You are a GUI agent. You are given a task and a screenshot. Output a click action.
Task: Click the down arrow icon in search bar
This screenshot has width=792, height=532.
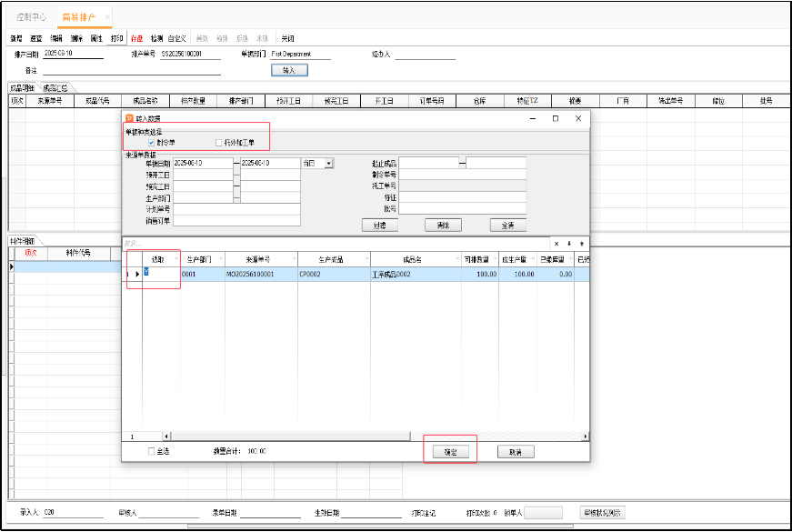pos(569,243)
